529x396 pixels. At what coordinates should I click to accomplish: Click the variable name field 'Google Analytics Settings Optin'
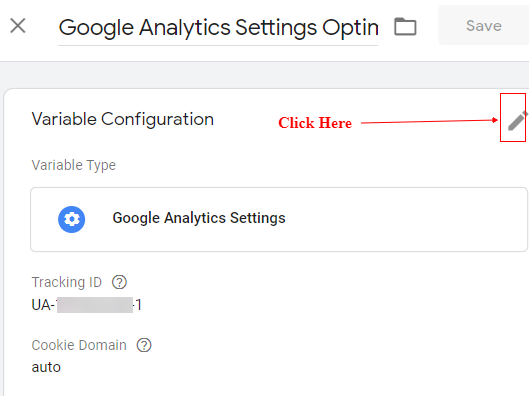point(218,28)
